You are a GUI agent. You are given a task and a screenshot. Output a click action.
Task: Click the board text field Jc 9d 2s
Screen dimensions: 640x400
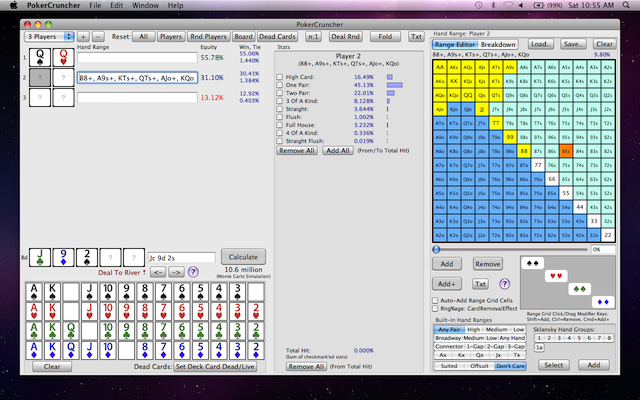pyautogui.click(x=182, y=258)
